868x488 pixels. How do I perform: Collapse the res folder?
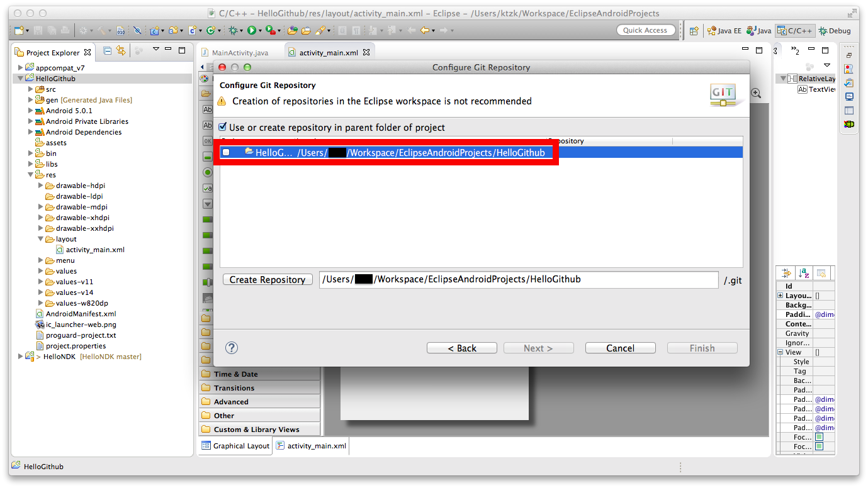click(30, 175)
